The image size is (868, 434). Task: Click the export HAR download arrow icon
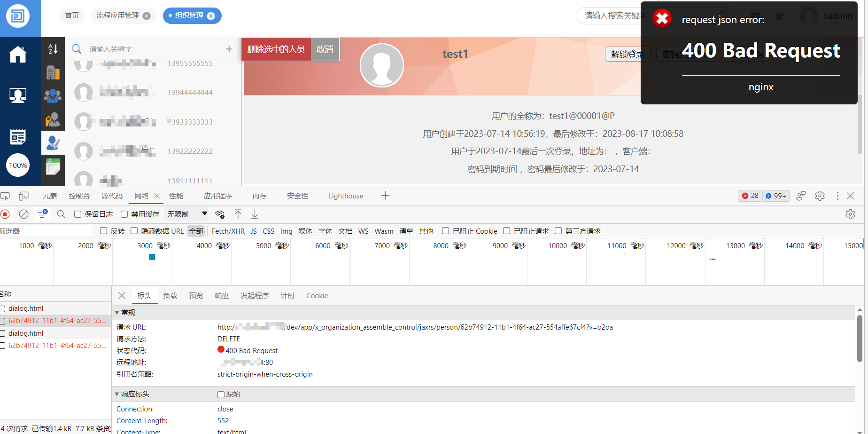click(x=255, y=214)
